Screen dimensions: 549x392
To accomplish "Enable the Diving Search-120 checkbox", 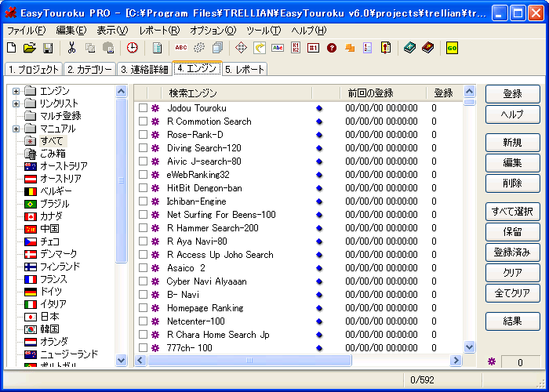I will pyautogui.click(x=143, y=147).
